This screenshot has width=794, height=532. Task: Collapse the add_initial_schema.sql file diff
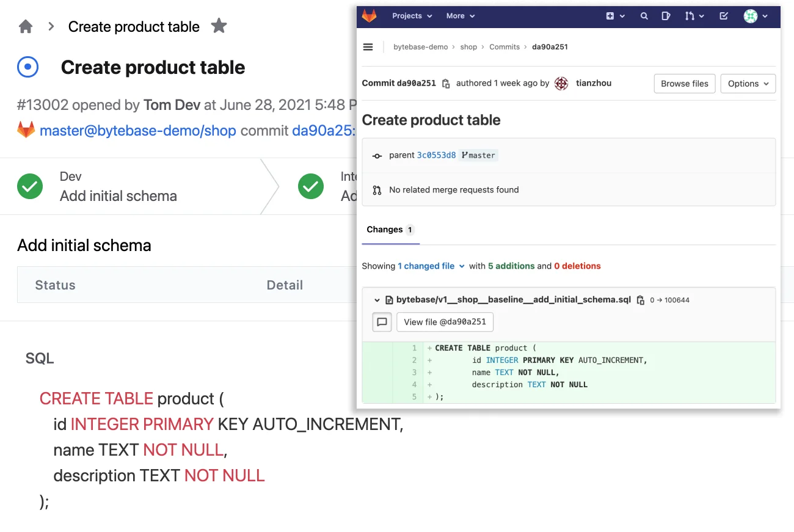377,300
